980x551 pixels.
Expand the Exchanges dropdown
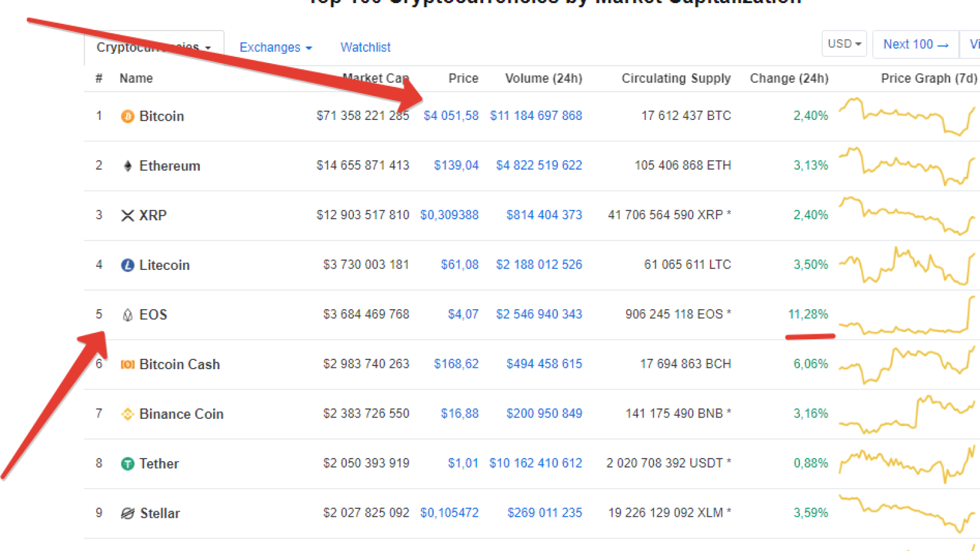click(276, 47)
